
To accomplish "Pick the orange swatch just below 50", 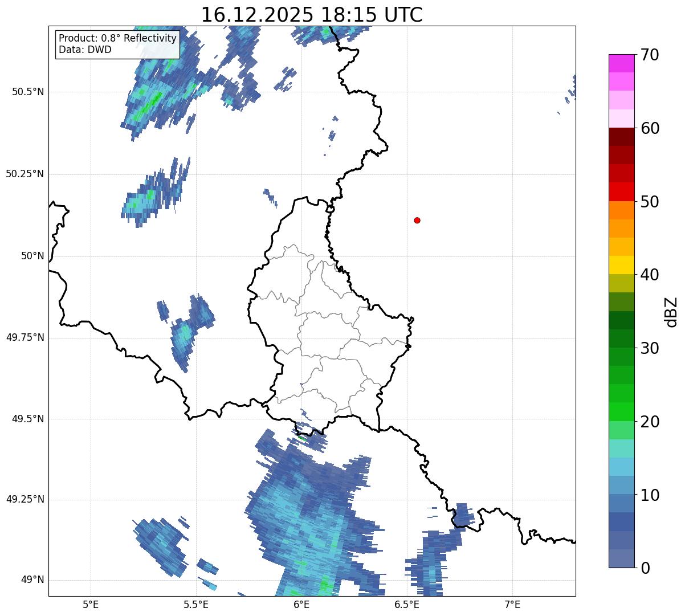I will tap(621, 210).
